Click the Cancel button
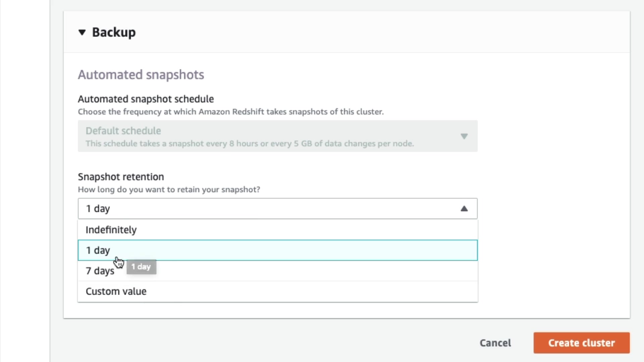 pos(495,343)
